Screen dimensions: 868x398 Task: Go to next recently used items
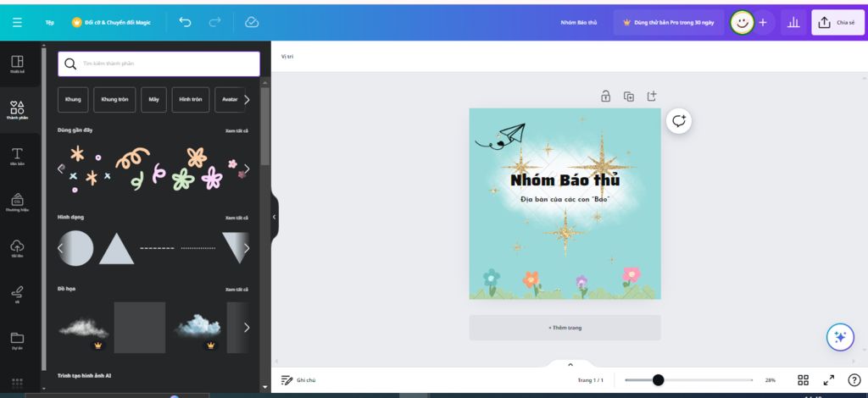click(247, 169)
